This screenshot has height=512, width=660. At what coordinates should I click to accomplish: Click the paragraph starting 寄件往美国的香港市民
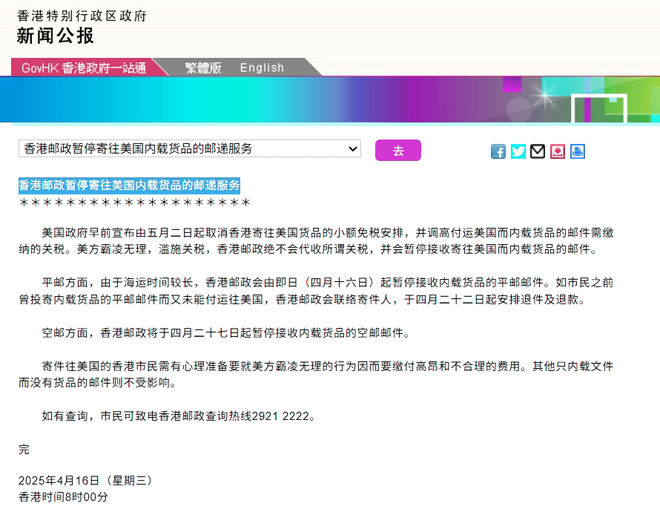(316, 374)
